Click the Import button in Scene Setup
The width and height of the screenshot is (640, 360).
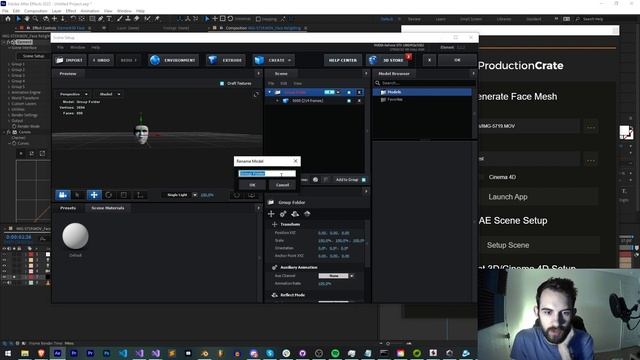69,60
